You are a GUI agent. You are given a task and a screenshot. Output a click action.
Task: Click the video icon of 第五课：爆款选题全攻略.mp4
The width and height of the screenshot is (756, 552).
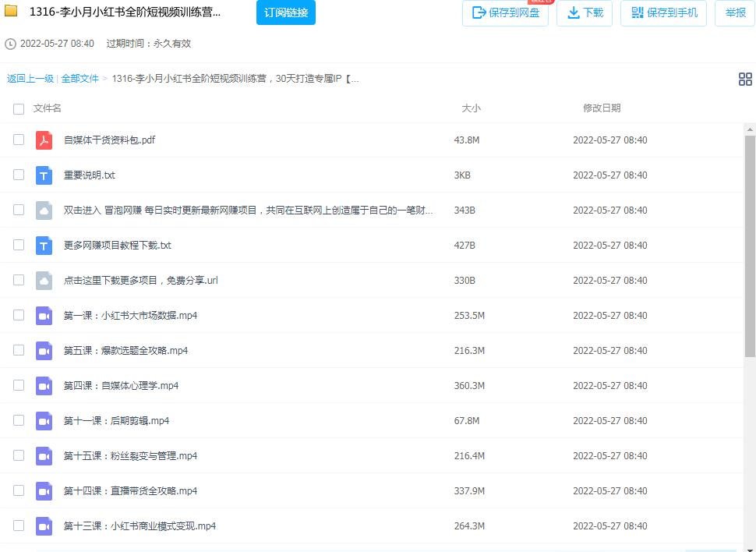(x=44, y=351)
